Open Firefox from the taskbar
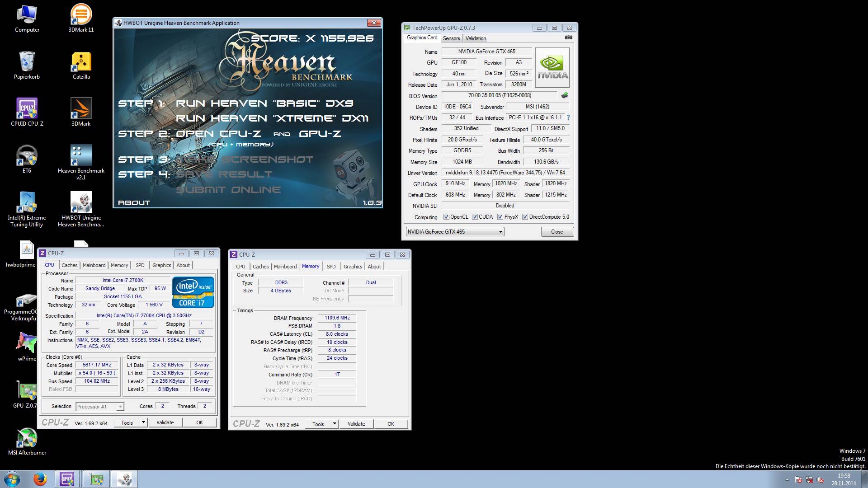The width and height of the screenshot is (868, 488). point(40,479)
